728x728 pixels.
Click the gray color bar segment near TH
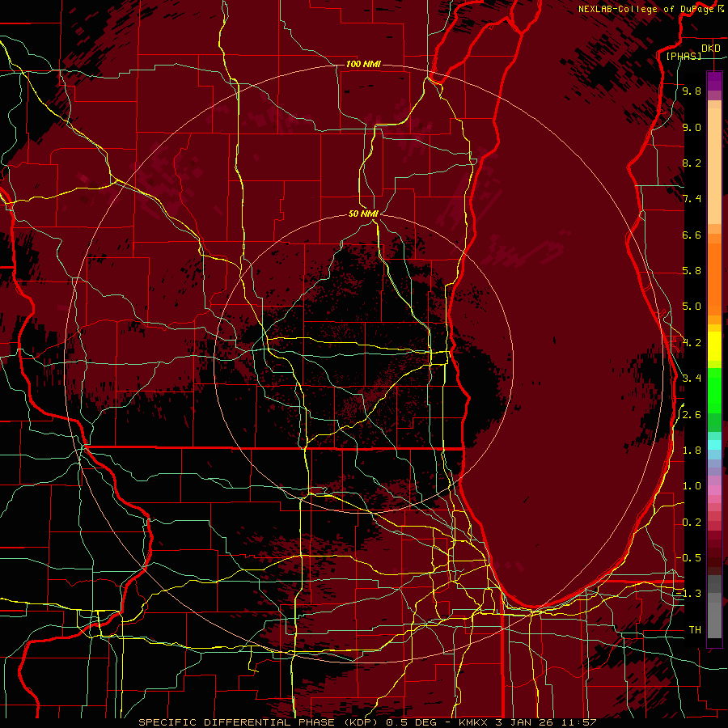pyautogui.click(x=714, y=620)
